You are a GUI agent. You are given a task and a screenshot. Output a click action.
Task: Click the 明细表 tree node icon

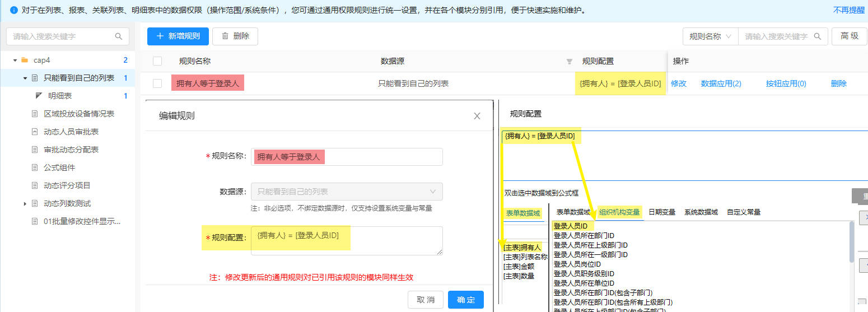pos(39,96)
